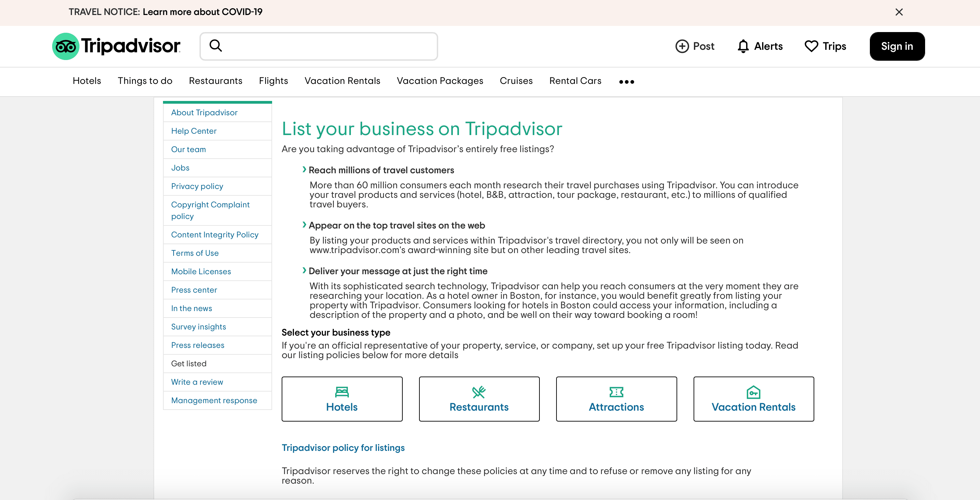The width and height of the screenshot is (980, 500).
Task: View Survey insights
Action: 198,326
